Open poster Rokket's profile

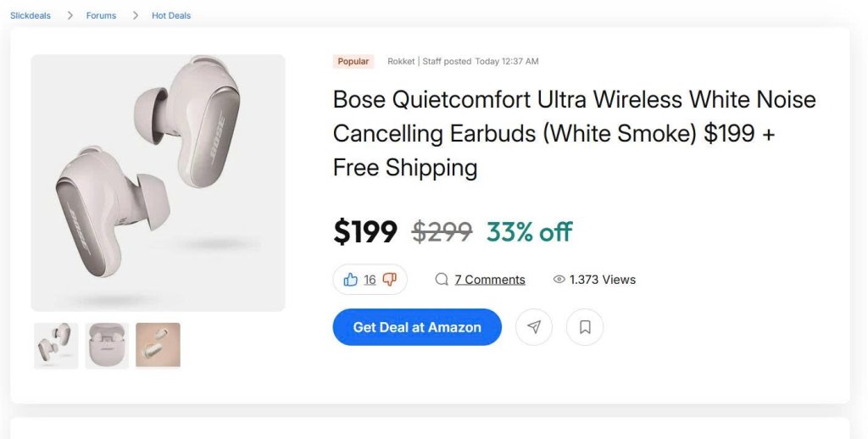(x=401, y=61)
